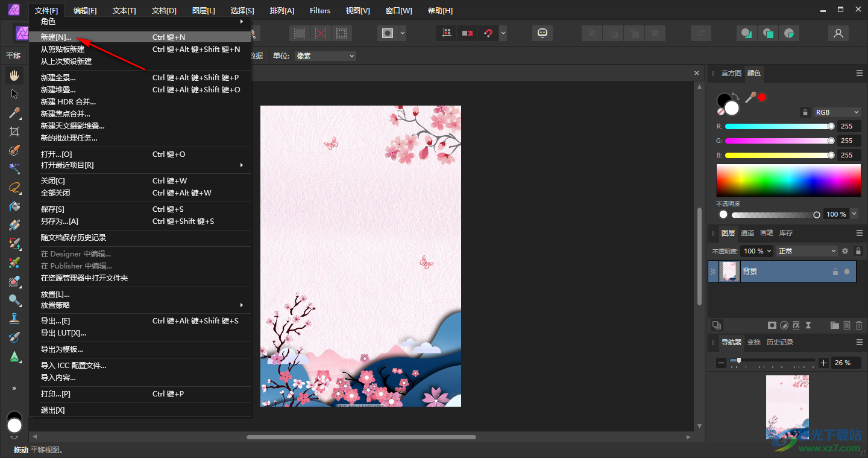This screenshot has width=868, height=458.
Task: Click navigator zoom out minus button
Action: [x=721, y=363]
